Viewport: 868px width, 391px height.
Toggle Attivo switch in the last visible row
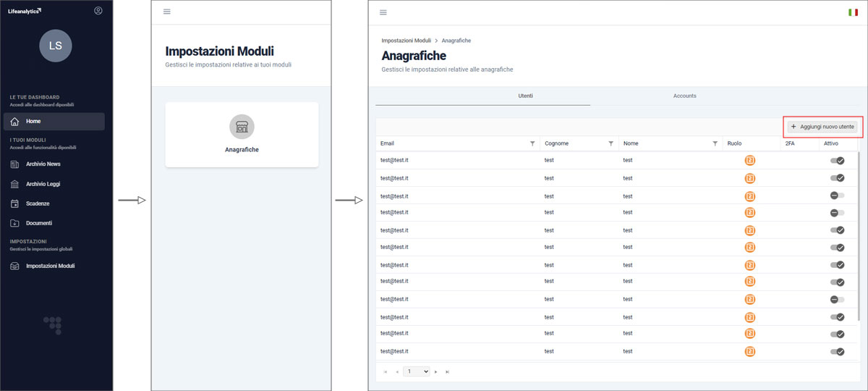click(838, 352)
